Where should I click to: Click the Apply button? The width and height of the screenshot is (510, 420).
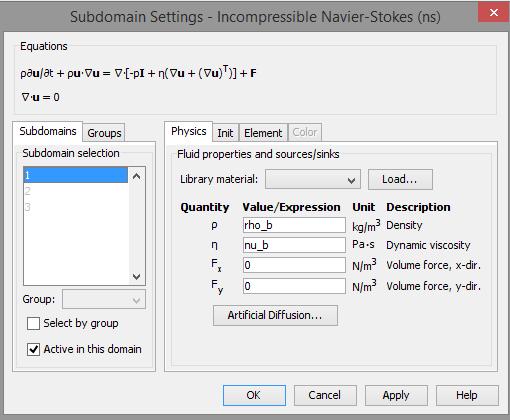[x=396, y=395]
